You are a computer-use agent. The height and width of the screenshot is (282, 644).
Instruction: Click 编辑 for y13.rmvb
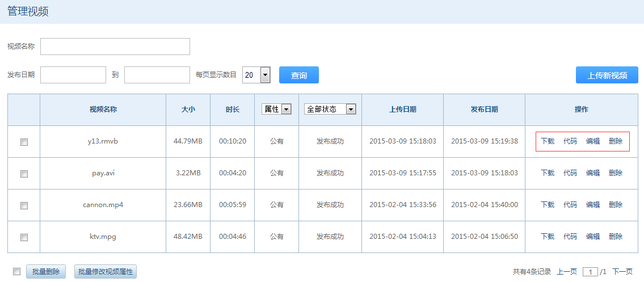coord(593,141)
